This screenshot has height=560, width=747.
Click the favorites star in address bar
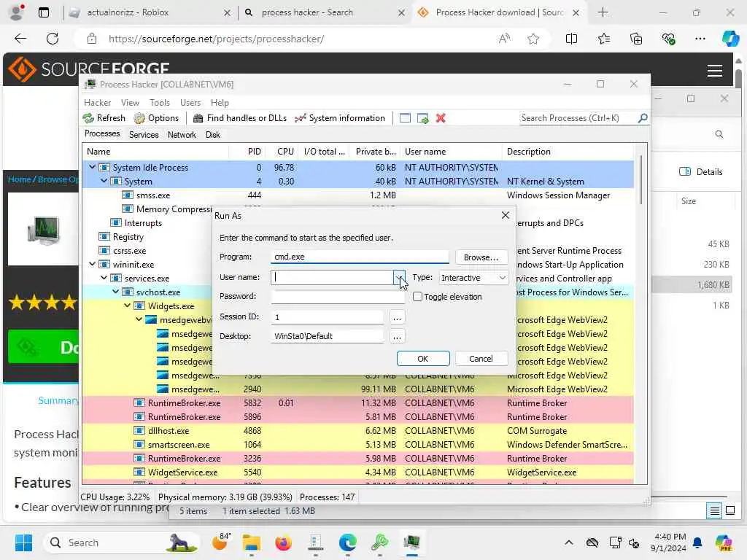[x=533, y=39]
